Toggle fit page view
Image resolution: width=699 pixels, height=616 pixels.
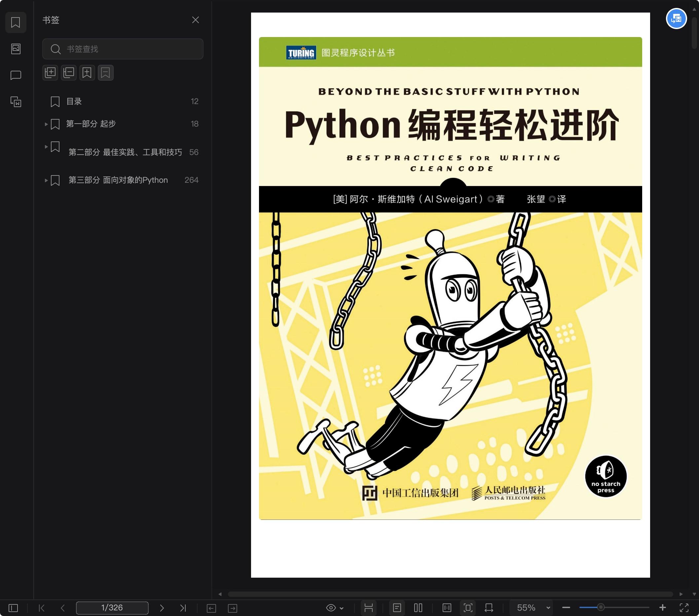[x=468, y=608]
